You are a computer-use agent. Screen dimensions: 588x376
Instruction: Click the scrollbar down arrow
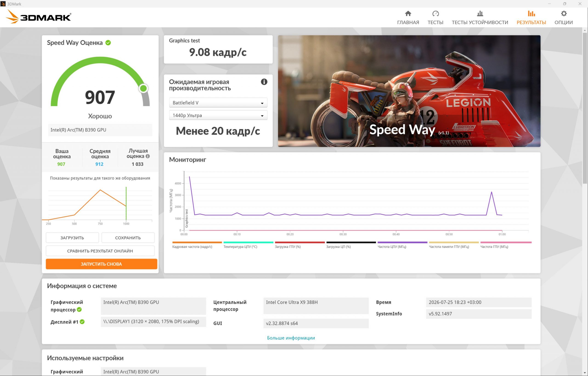[585, 373]
